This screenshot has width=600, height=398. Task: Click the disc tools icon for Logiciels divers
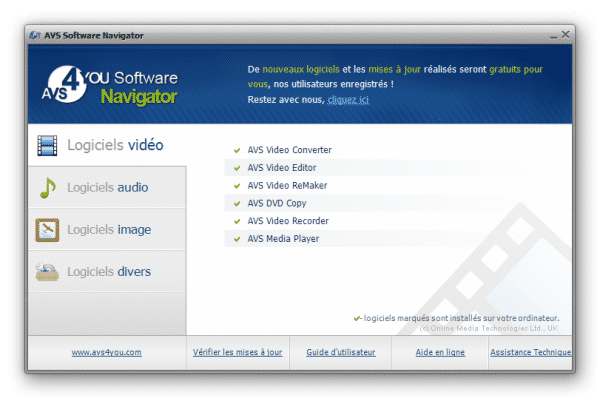click(x=47, y=272)
